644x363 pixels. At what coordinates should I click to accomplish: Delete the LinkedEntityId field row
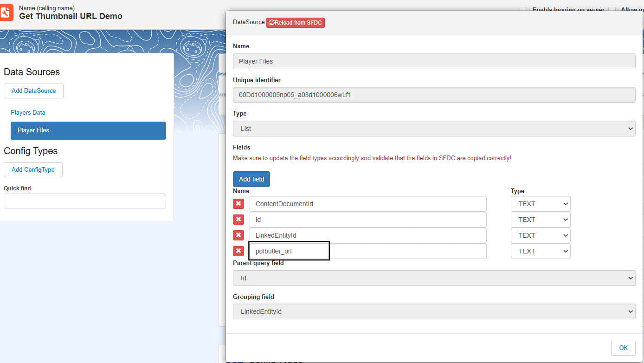pos(238,235)
